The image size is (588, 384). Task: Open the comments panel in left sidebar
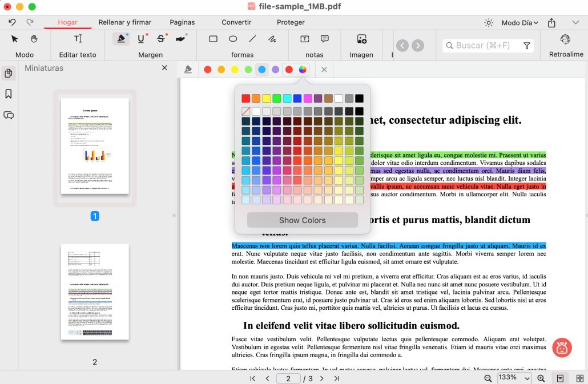tap(8, 115)
